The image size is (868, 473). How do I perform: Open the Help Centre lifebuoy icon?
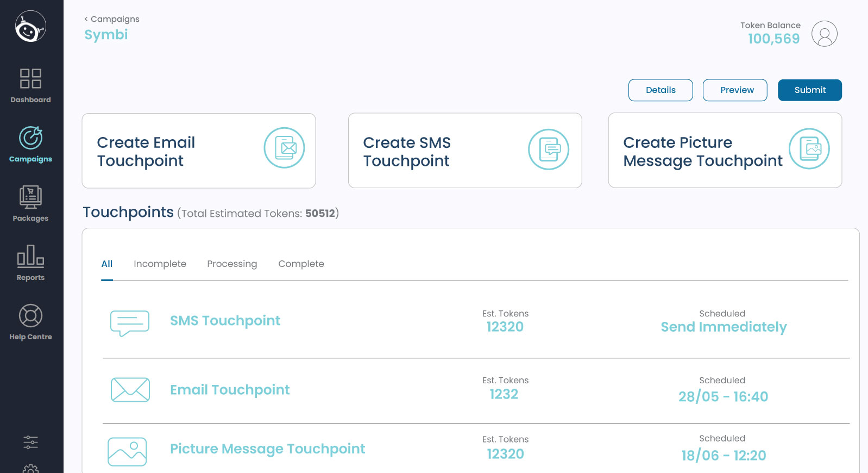30,316
